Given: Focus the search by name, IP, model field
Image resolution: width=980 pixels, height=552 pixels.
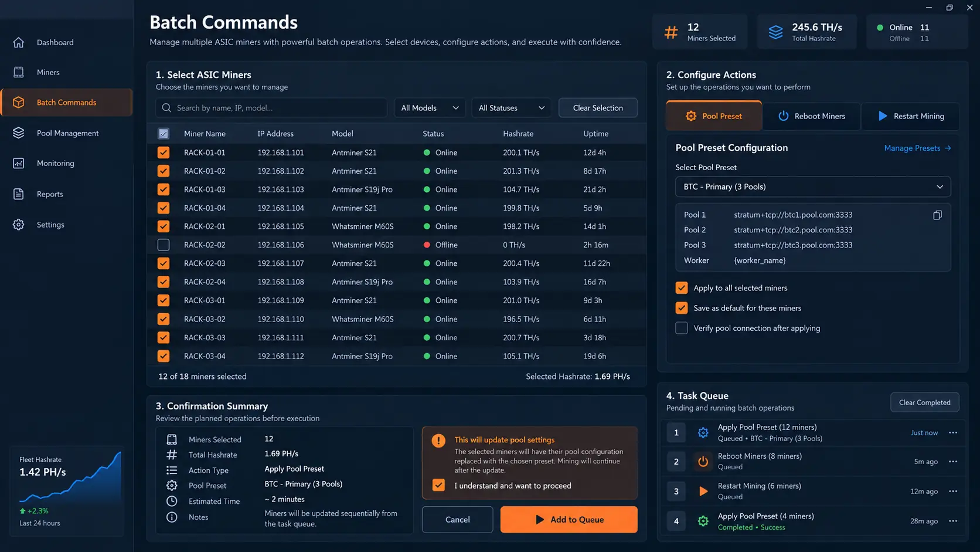Looking at the screenshot, I should click(x=271, y=108).
